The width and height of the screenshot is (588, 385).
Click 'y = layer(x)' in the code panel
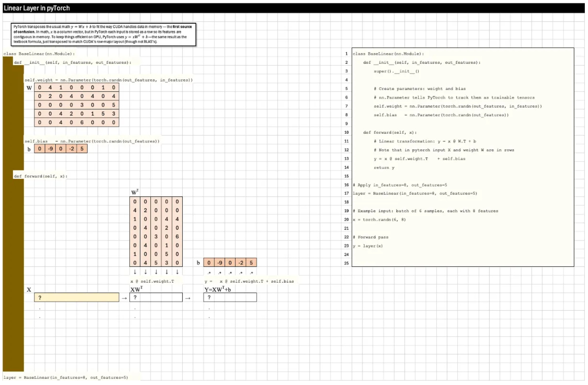pyautogui.click(x=368, y=246)
